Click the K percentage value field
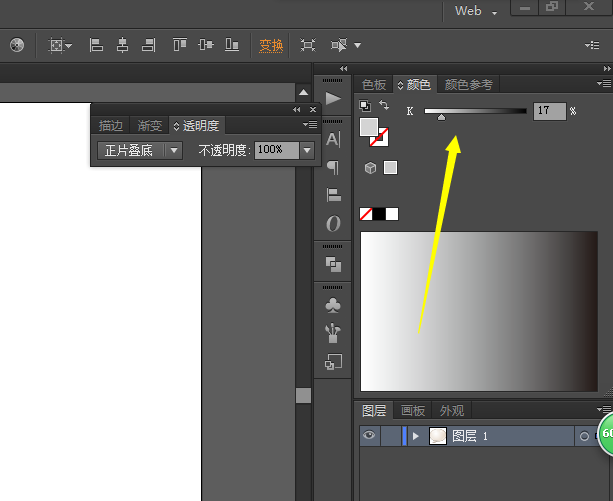The image size is (613, 501). coord(549,111)
